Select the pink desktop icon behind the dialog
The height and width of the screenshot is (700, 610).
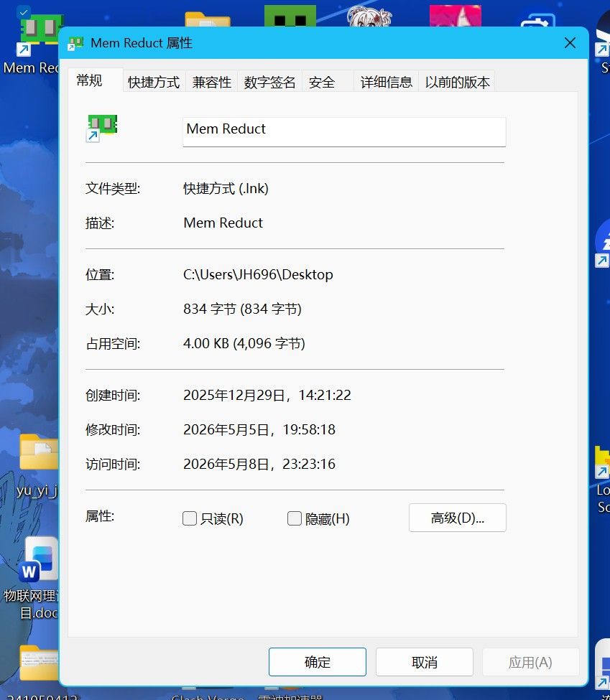tap(456, 16)
